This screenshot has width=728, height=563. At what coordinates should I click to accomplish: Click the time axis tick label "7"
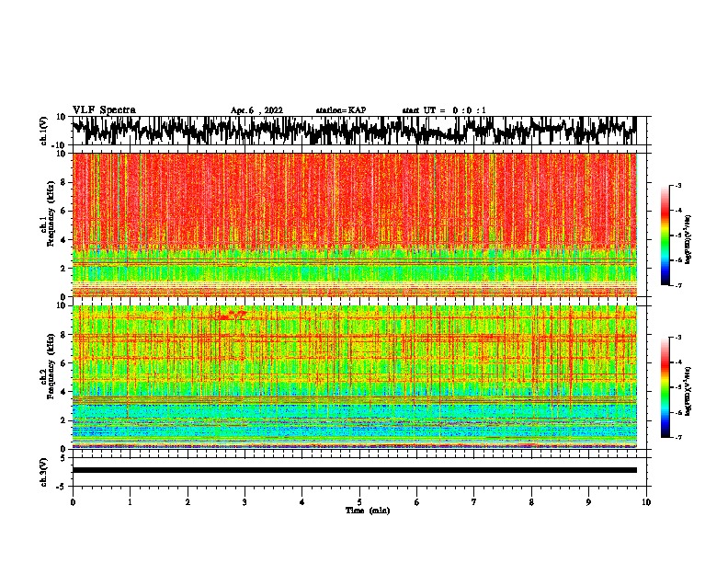click(474, 502)
